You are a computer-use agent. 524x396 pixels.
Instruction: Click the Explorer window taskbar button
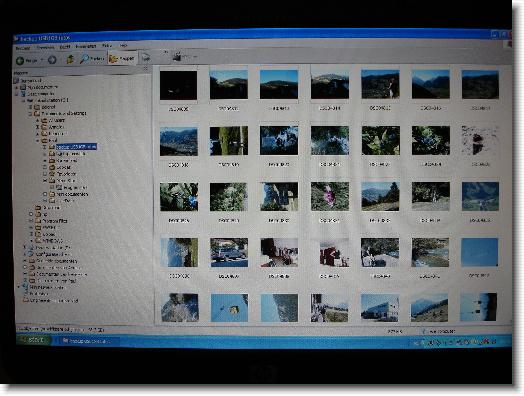pos(90,341)
